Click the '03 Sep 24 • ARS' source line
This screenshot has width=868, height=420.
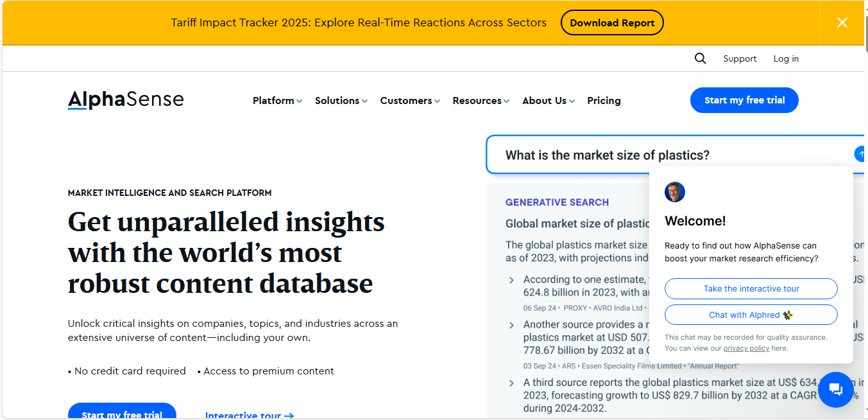pos(631,366)
